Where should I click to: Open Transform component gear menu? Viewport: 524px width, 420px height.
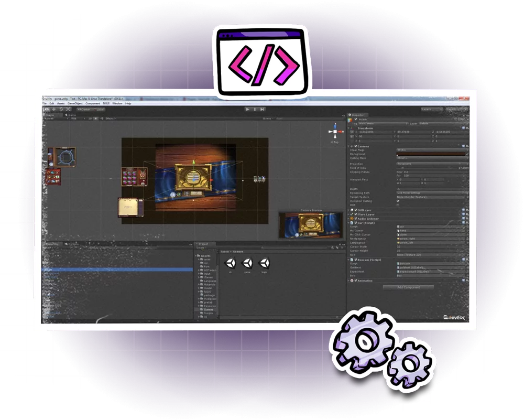(467, 128)
